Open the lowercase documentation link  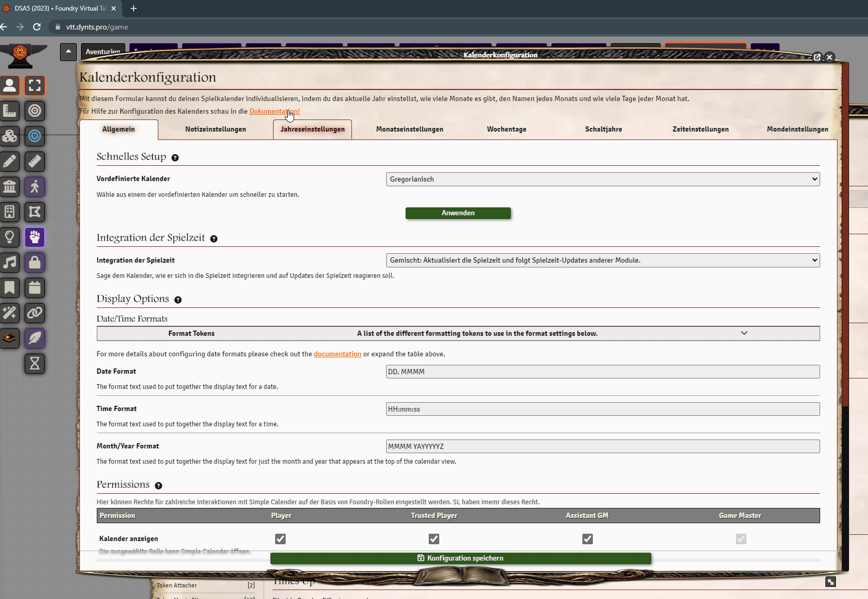pos(338,354)
